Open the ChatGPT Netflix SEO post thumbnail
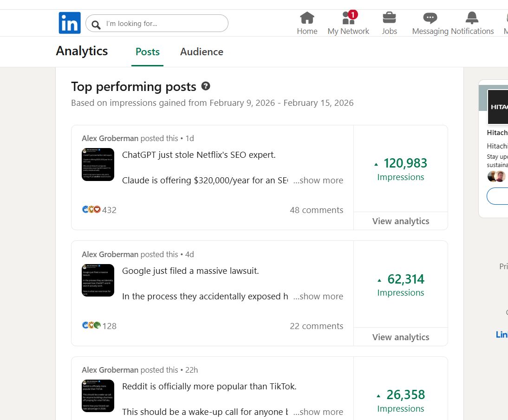Viewport: 508px width, 420px height. point(98,164)
